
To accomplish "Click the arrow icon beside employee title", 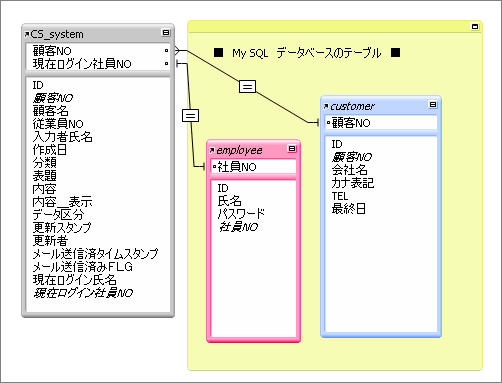I will click(212, 150).
